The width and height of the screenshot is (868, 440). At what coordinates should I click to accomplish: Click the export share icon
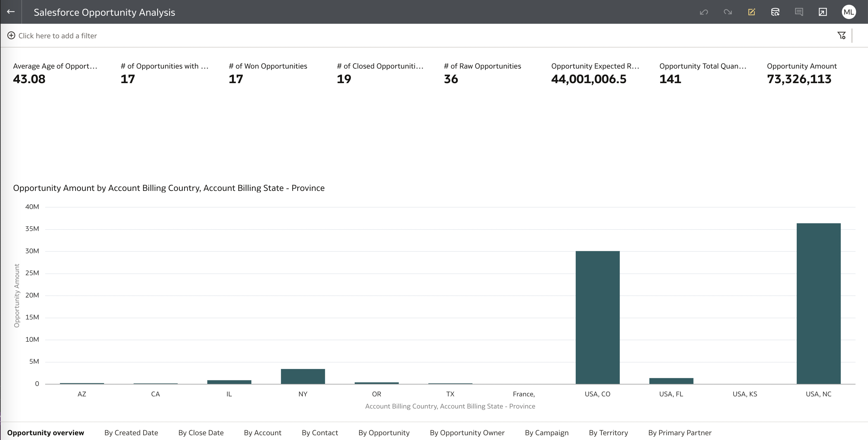pyautogui.click(x=823, y=12)
